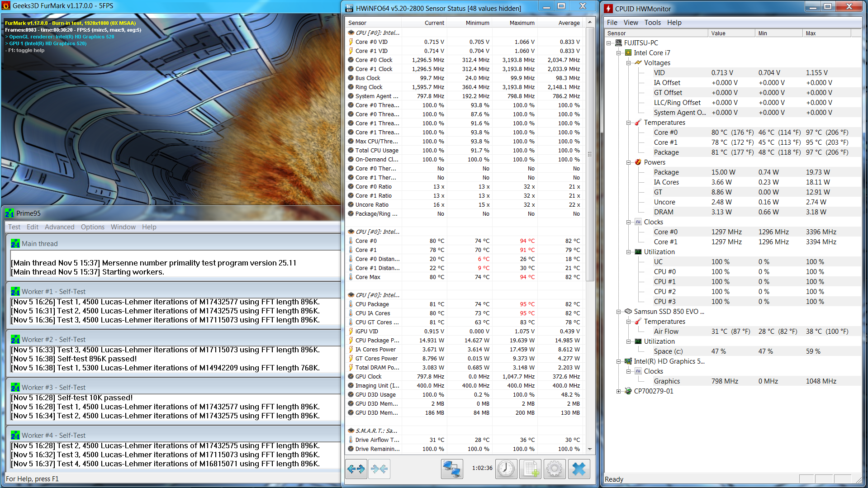
Task: Click Voltages lightning icon in HWMonitor
Action: coord(638,62)
